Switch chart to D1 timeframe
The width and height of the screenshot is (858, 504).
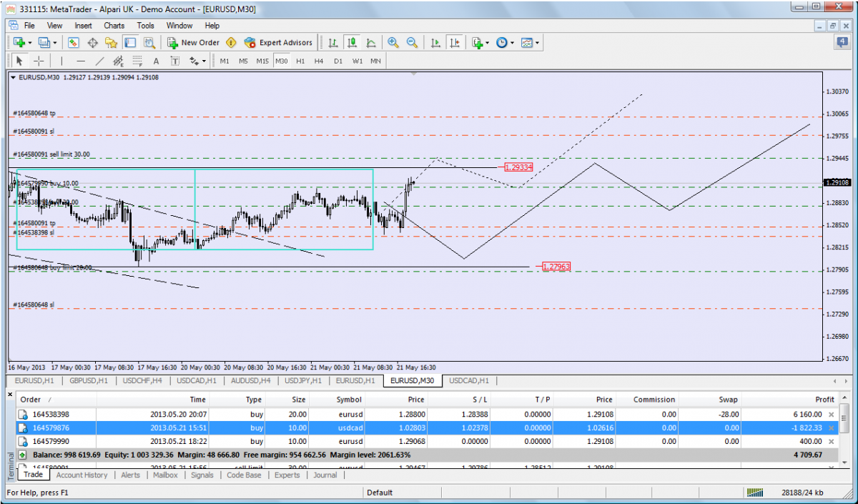[337, 61]
